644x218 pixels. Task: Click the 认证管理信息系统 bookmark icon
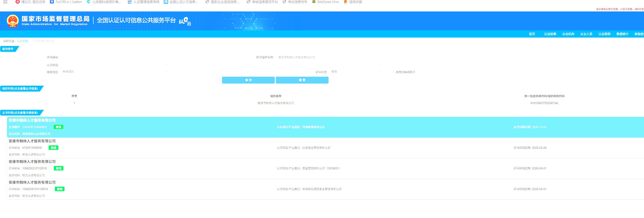click(x=130, y=2)
